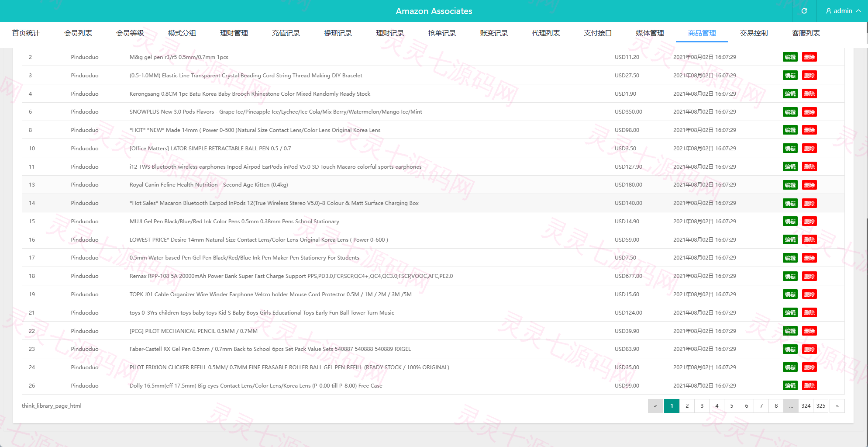This screenshot has width=868, height=447.
Task: Go to the 客服列表 tab
Action: pyautogui.click(x=806, y=33)
